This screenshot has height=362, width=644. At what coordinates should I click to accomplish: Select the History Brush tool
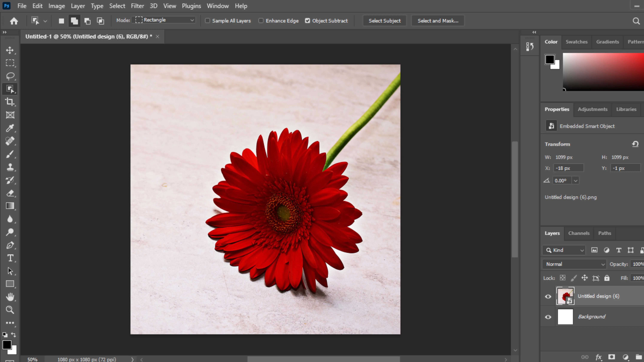(10, 180)
